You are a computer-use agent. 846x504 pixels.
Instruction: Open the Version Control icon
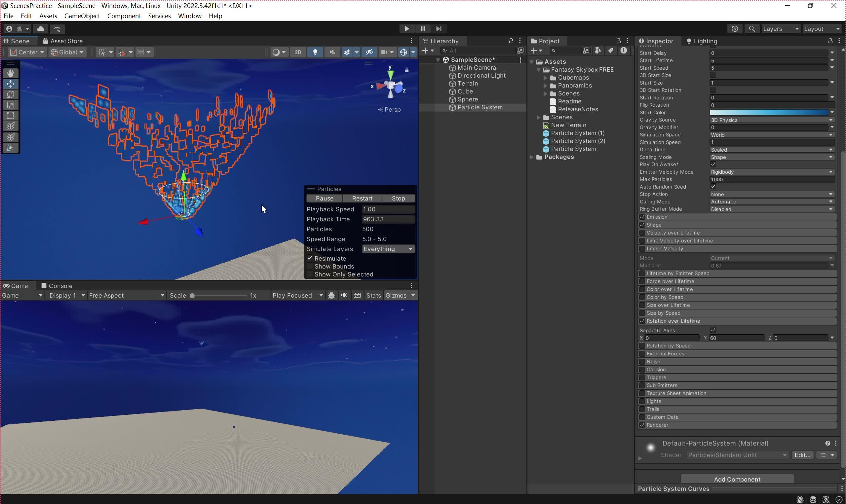pyautogui.click(x=57, y=29)
